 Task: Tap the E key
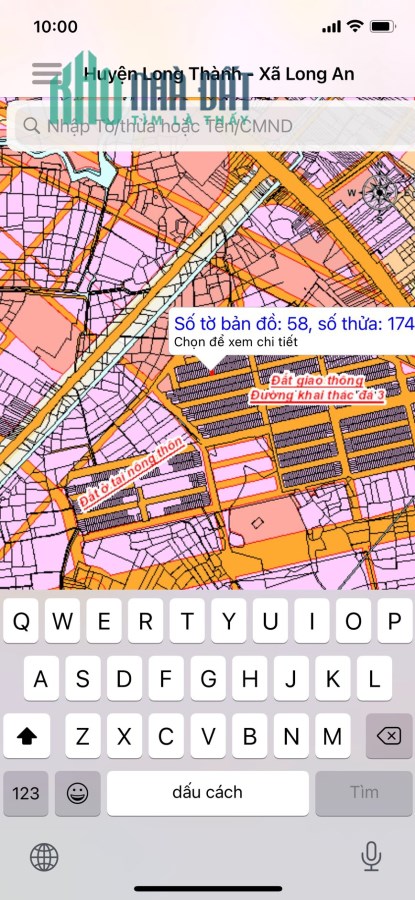pyautogui.click(x=104, y=621)
